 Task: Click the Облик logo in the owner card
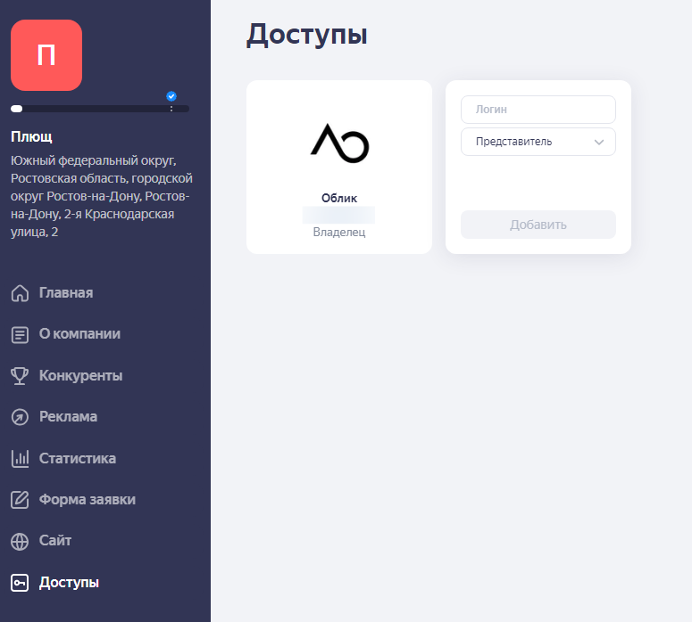(339, 143)
